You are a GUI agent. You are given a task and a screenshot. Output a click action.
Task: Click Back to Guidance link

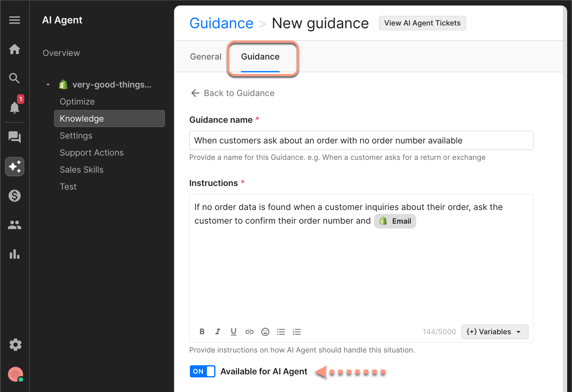pyautogui.click(x=233, y=93)
